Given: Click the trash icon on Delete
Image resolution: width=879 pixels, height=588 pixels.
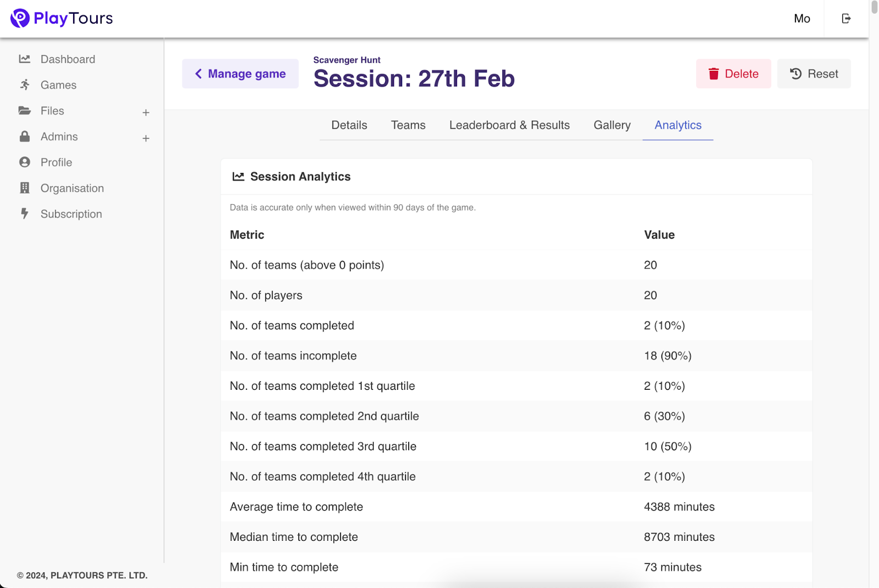Looking at the screenshot, I should click(714, 74).
